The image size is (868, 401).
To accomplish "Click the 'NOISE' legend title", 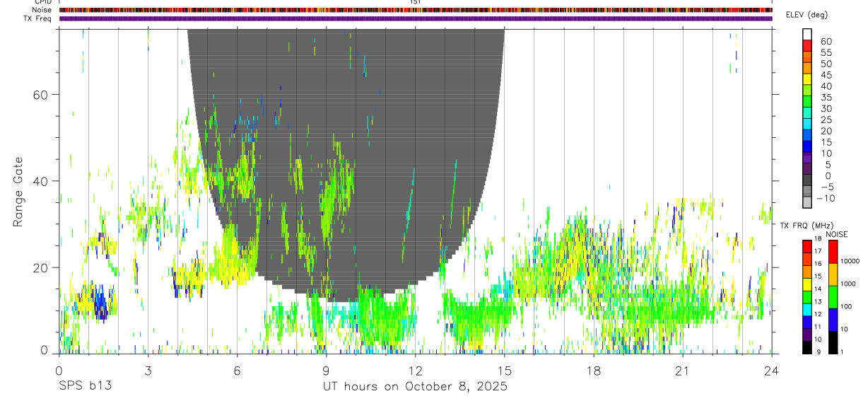I will [x=838, y=234].
